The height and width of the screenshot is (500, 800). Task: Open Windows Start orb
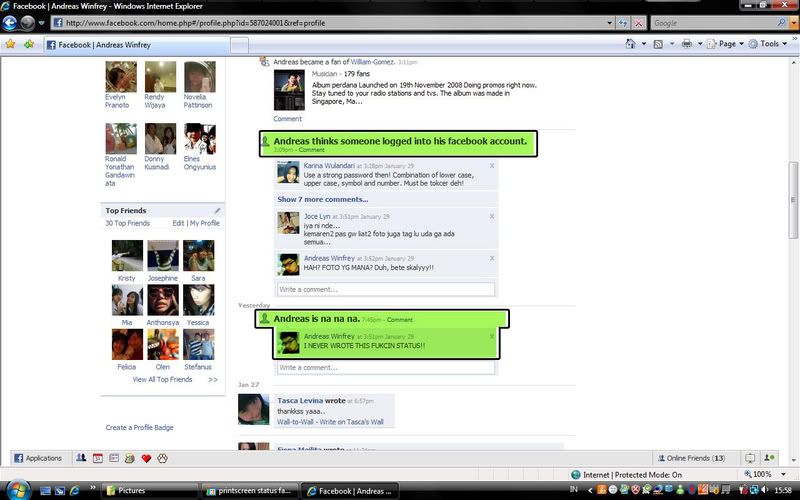point(18,491)
